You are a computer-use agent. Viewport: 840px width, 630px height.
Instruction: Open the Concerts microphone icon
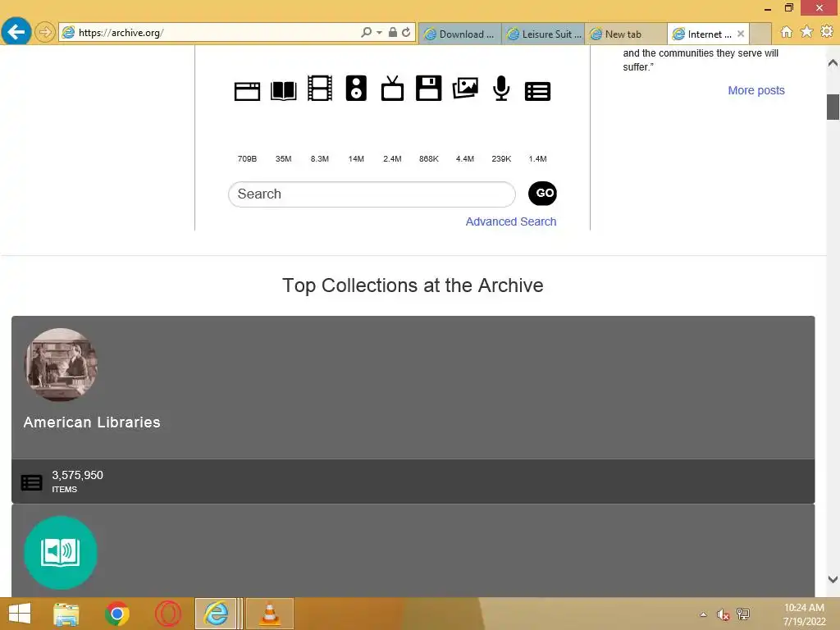click(501, 88)
